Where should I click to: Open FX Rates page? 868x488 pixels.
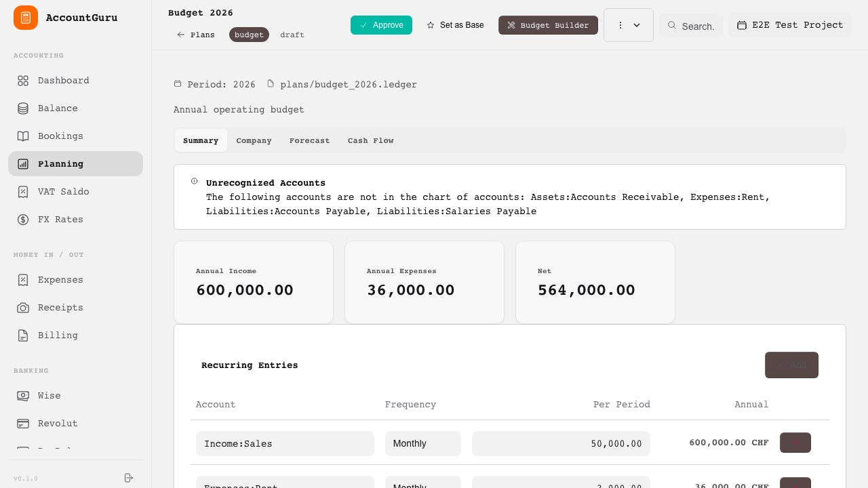click(x=60, y=220)
